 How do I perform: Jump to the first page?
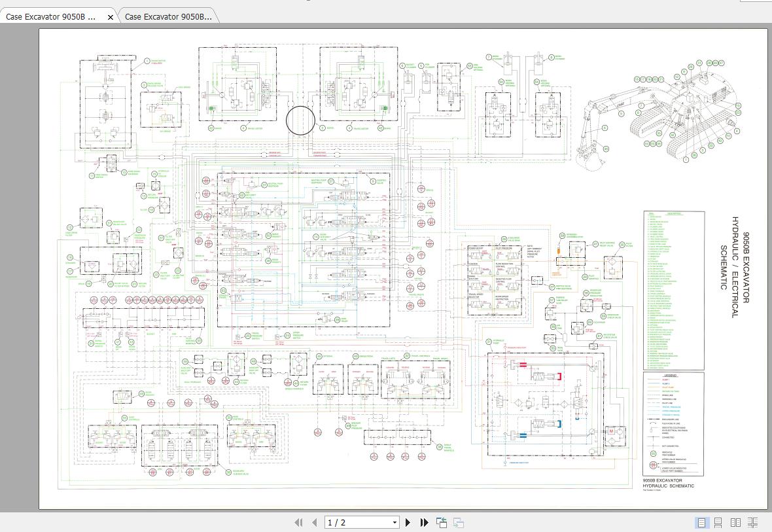point(298,522)
